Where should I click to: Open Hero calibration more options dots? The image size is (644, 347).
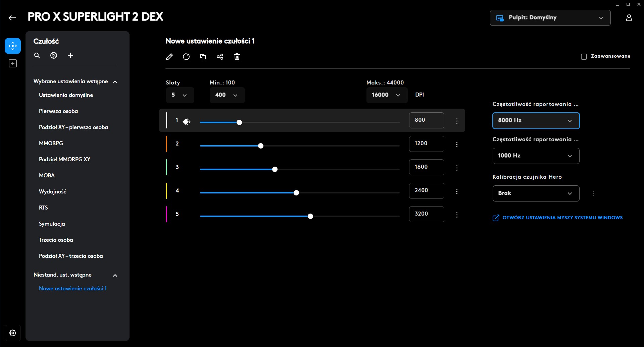593,193
